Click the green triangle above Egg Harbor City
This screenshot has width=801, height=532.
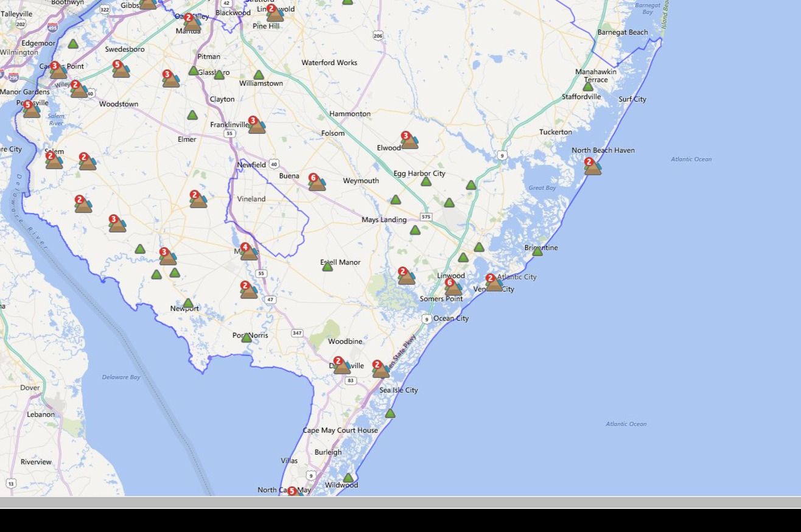pos(426,180)
